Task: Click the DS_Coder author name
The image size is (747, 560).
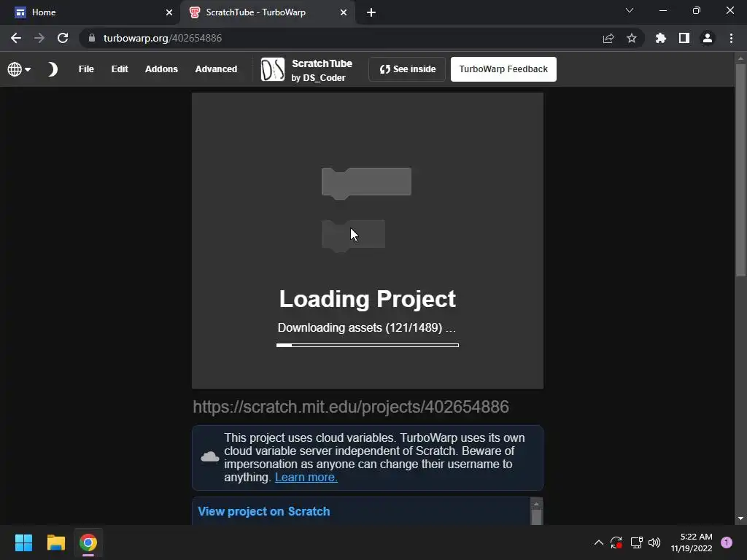Action: coord(324,77)
